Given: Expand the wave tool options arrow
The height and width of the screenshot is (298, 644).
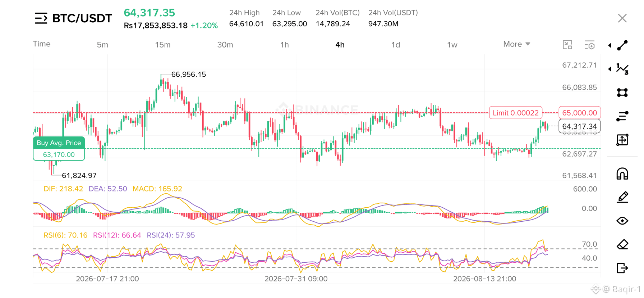Looking at the screenshot, I should pyautogui.click(x=610, y=69).
